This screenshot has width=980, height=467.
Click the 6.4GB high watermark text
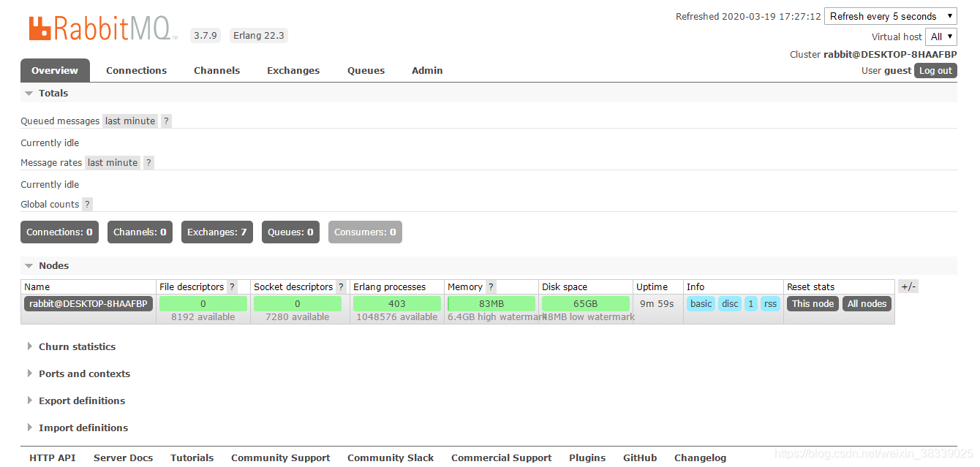(x=497, y=317)
